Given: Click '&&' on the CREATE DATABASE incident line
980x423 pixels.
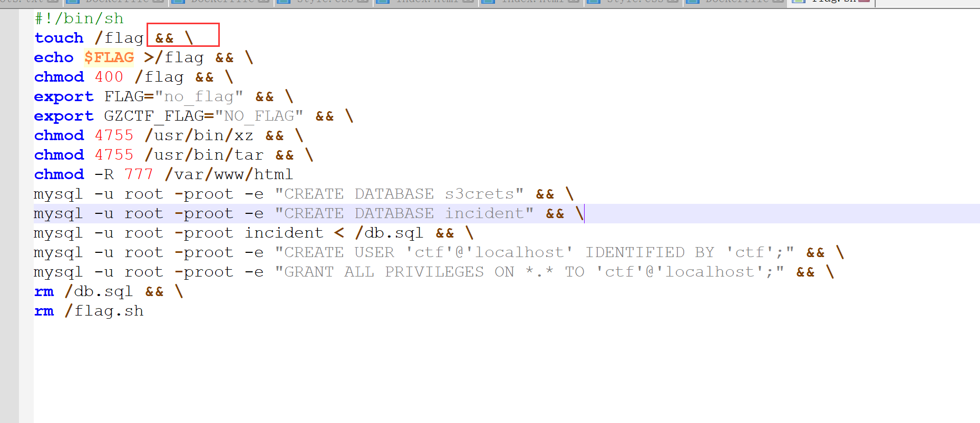Looking at the screenshot, I should point(555,213).
